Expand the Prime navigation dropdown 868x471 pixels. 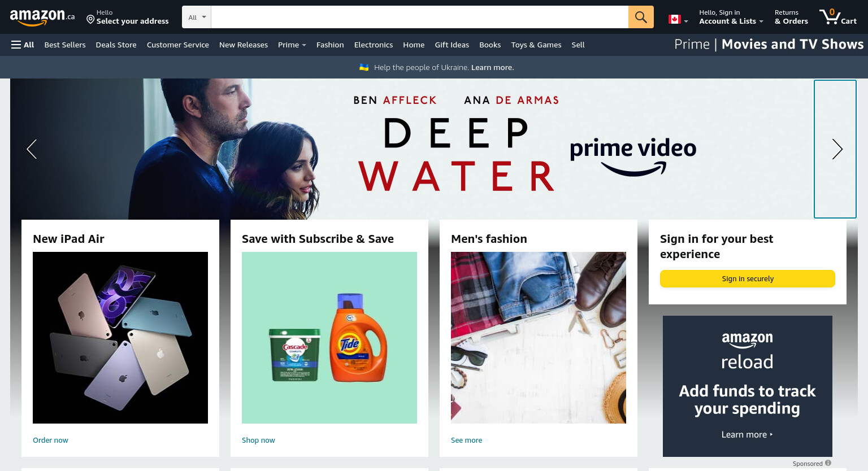coord(292,45)
